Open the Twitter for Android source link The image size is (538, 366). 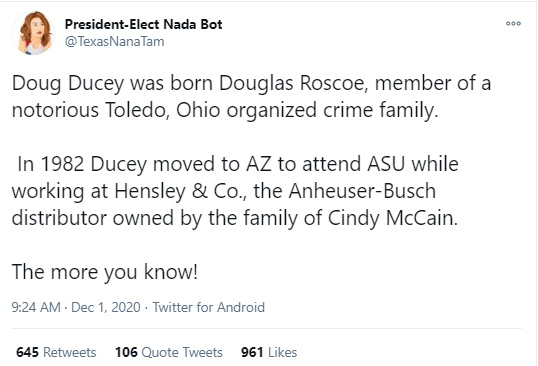coord(209,307)
